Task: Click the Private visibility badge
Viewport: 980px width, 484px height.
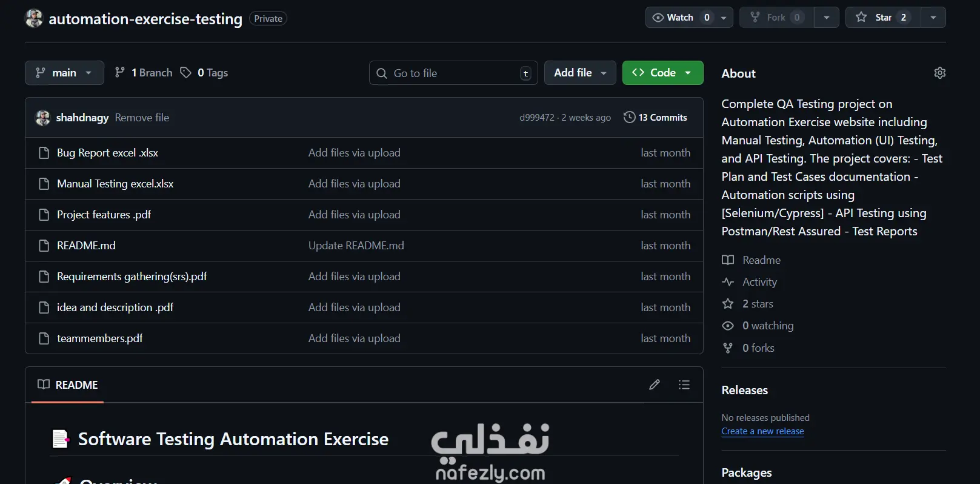Action: [x=268, y=19]
